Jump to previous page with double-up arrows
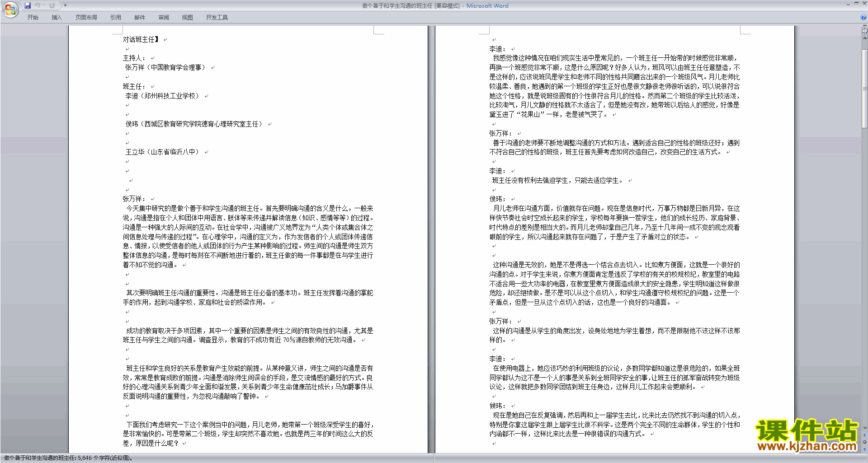The image size is (868, 463). 865,435
